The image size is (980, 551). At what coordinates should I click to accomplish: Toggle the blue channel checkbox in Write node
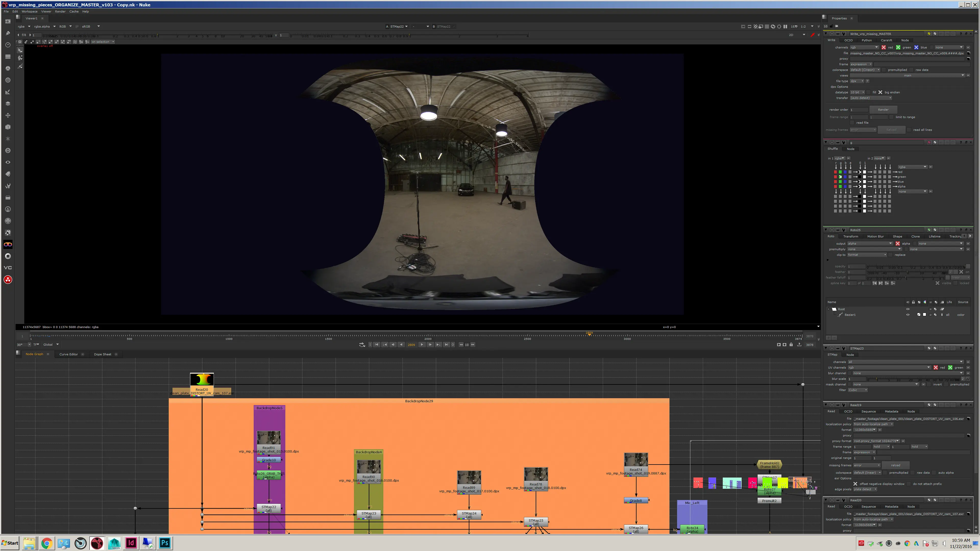coord(916,47)
